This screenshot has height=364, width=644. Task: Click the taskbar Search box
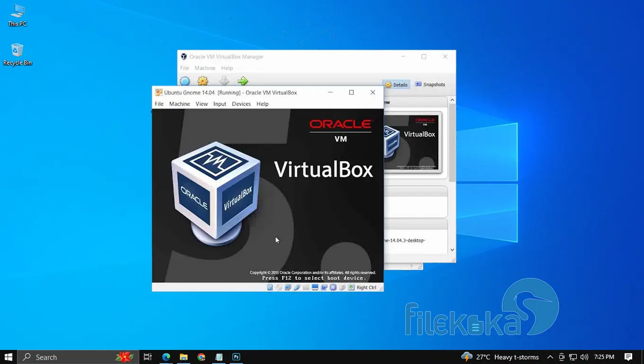(x=79, y=357)
